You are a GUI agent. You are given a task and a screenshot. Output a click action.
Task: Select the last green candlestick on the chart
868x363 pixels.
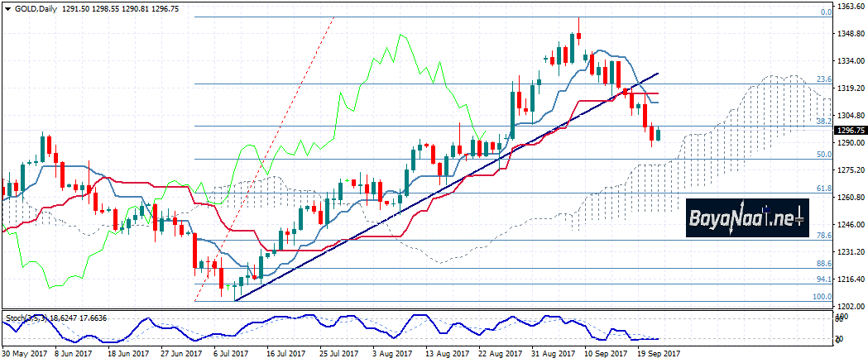659,134
